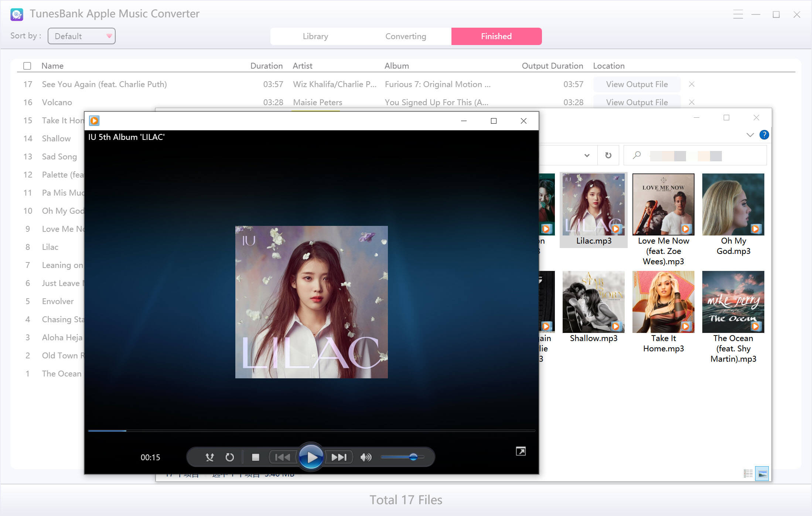The image size is (812, 516).
Task: Open the Sort by Default dropdown
Action: click(x=81, y=36)
